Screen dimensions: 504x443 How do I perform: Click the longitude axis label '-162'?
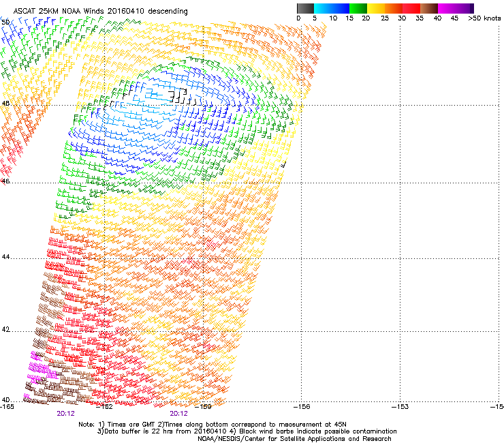105,407
